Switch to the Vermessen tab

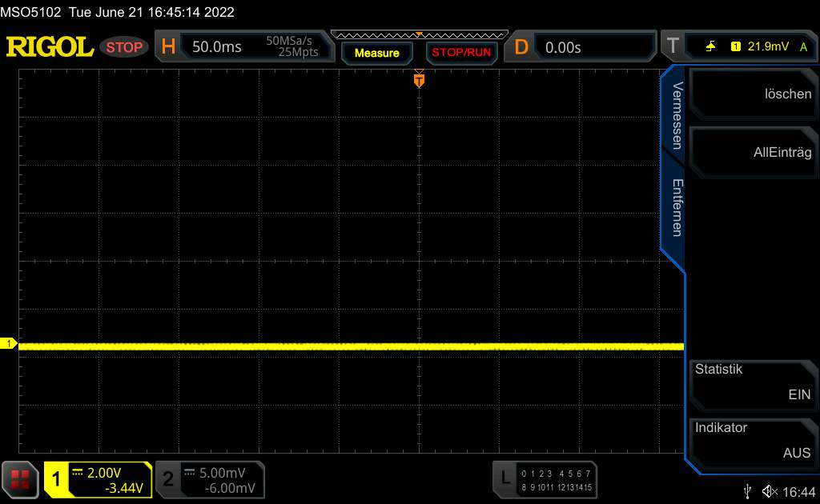tap(677, 115)
